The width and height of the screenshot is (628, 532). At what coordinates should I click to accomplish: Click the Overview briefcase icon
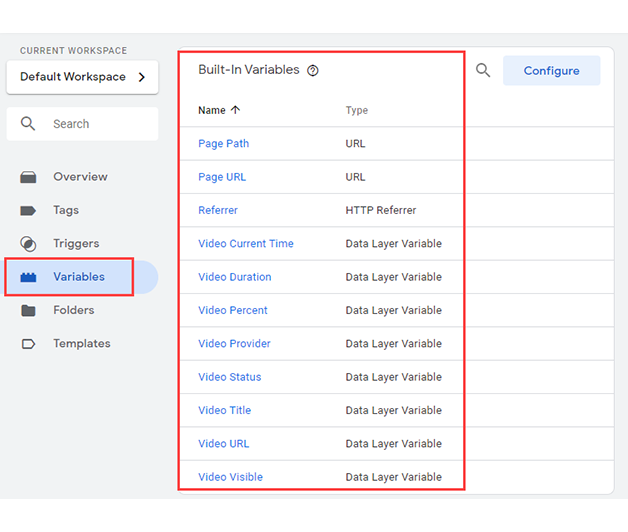pos(28,177)
